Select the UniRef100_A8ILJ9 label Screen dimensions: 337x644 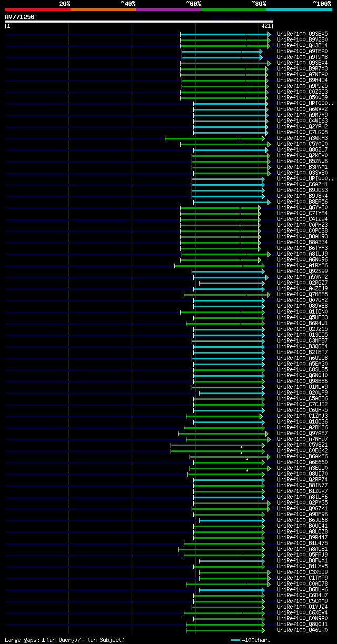302,254
